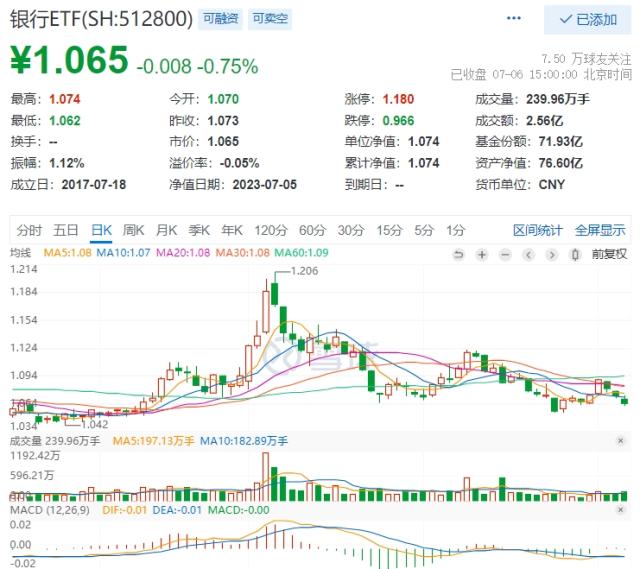The image size is (640, 569).
Task: Open the three-dot more options menu
Action: (x=513, y=18)
